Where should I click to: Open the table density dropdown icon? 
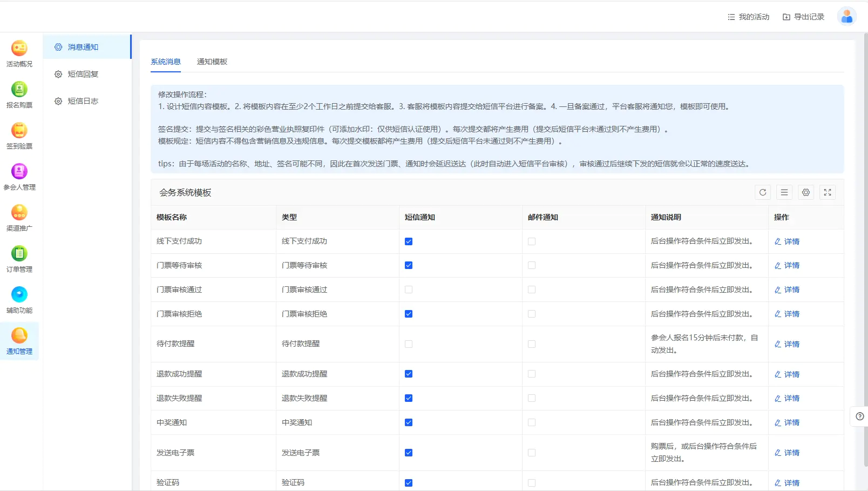784,192
